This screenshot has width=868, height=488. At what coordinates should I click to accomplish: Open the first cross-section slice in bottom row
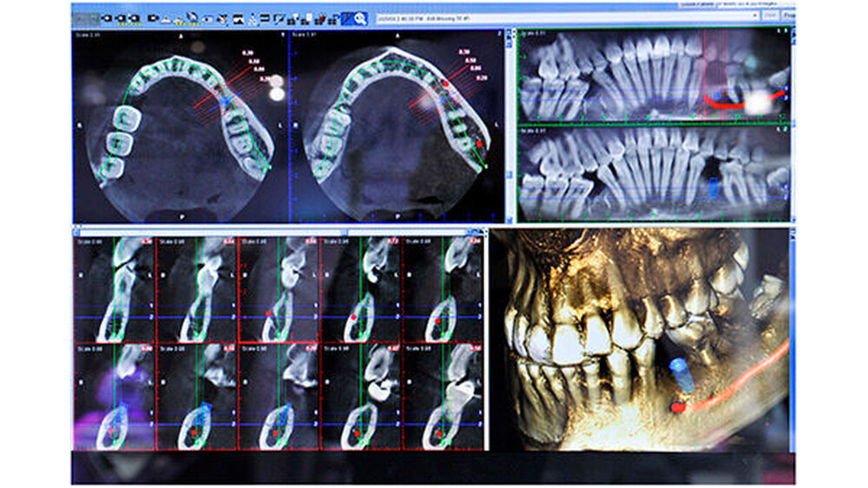tap(113, 397)
